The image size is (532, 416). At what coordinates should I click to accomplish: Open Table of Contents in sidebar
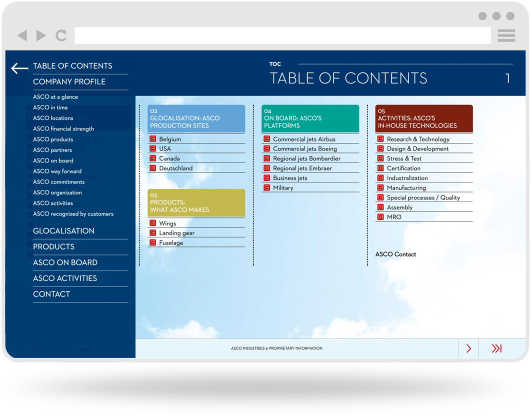tap(72, 66)
